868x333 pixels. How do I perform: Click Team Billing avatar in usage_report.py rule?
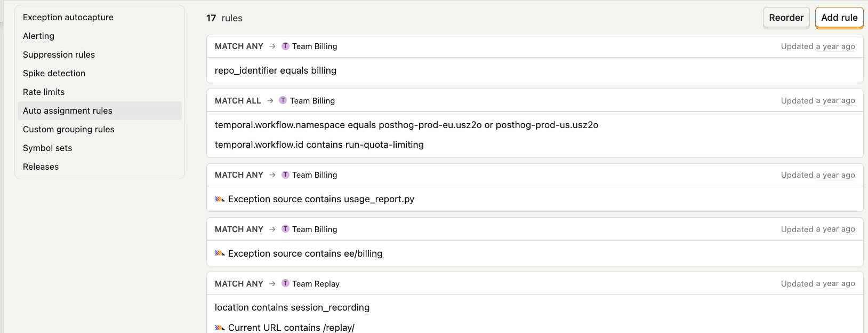tap(285, 175)
